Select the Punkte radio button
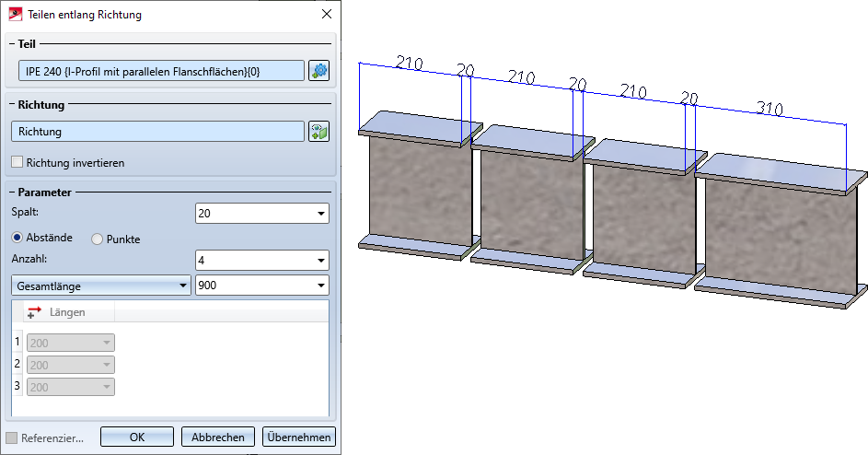Screen dimensions: 868x455 point(97,239)
